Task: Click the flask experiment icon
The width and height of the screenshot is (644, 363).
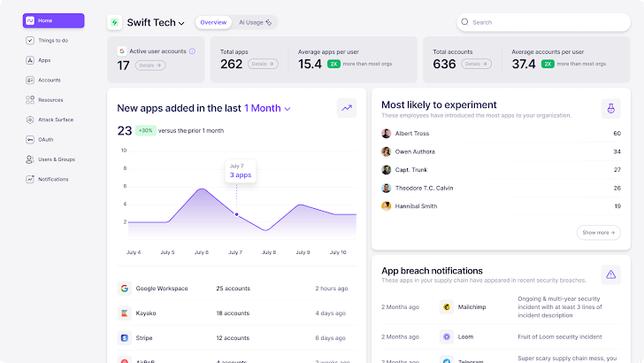Action: [x=609, y=108]
